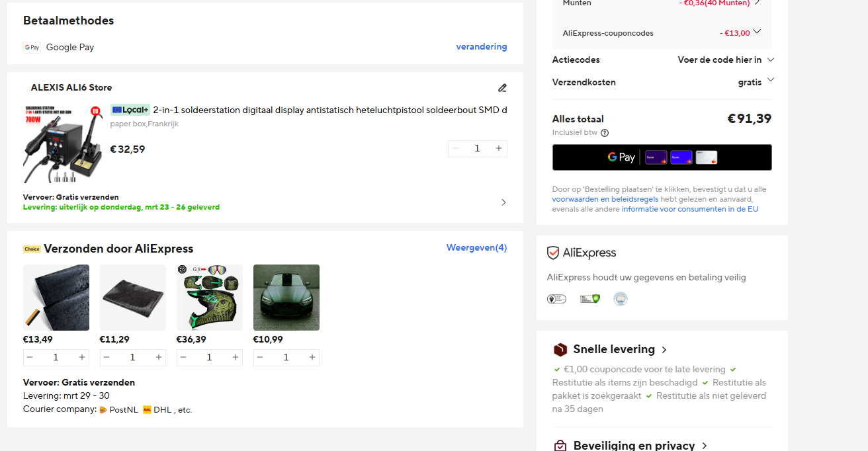868x451 pixels.
Task: Increase quantity of the €36,39 item
Action: (x=236, y=357)
